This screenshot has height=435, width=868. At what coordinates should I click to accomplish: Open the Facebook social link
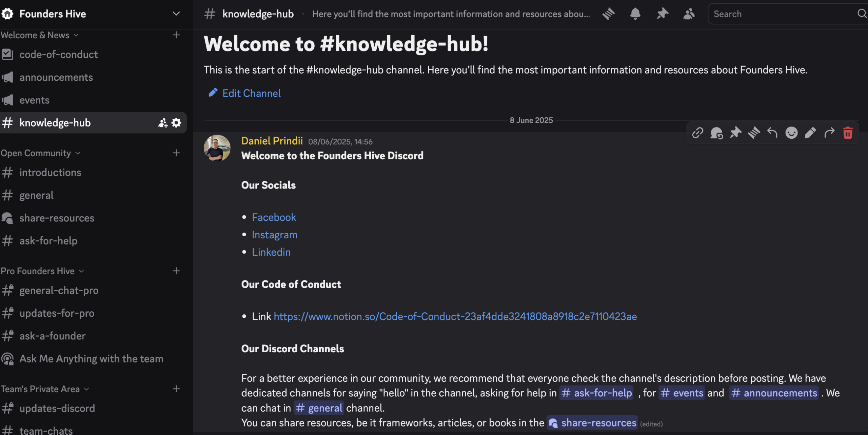[274, 217]
